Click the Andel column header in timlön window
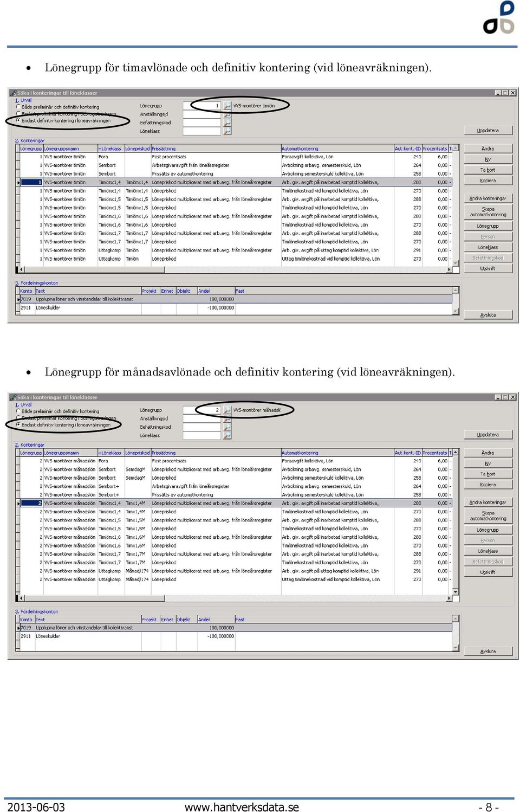This screenshot has width=520, height=812. pos(216,291)
